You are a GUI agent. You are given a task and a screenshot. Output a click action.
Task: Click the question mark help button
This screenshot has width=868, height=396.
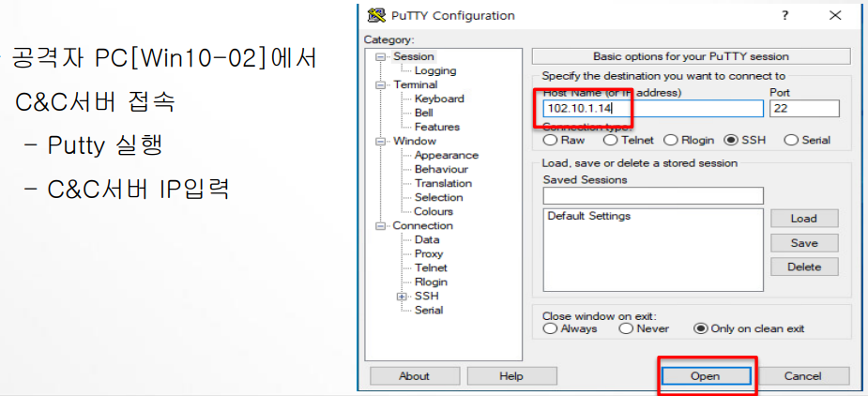pos(785,16)
